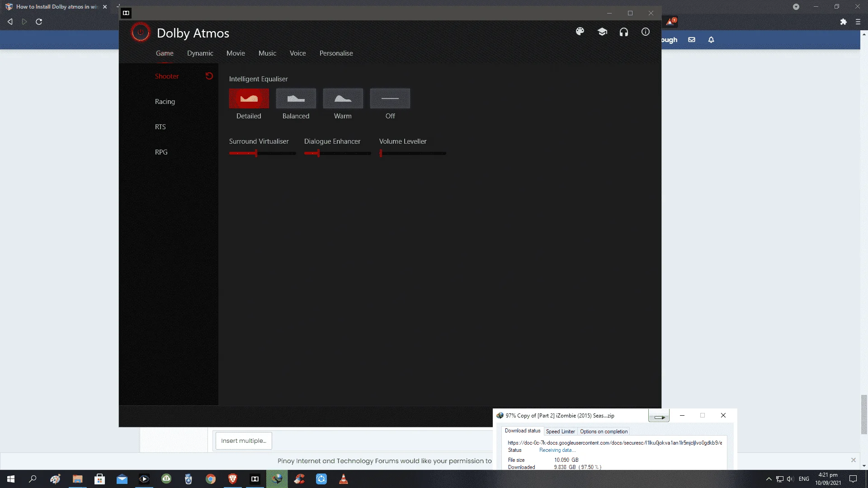Open the taskbar clock and calendar
The width and height of the screenshot is (868, 488).
pyautogui.click(x=828, y=479)
